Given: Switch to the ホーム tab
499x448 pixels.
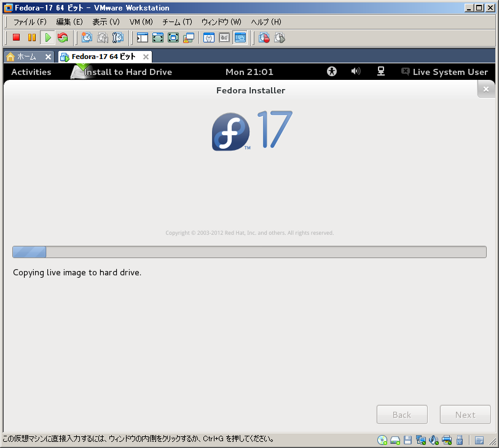Looking at the screenshot, I should click(x=22, y=57).
